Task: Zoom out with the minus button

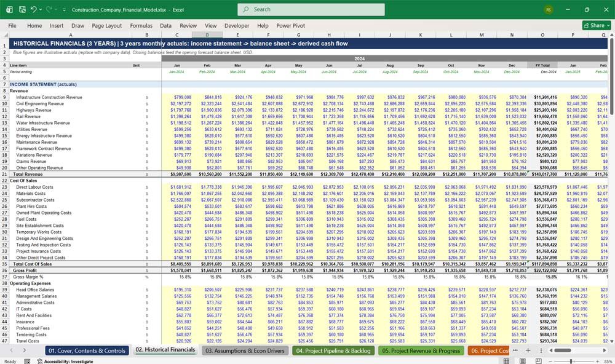Action: point(549,362)
